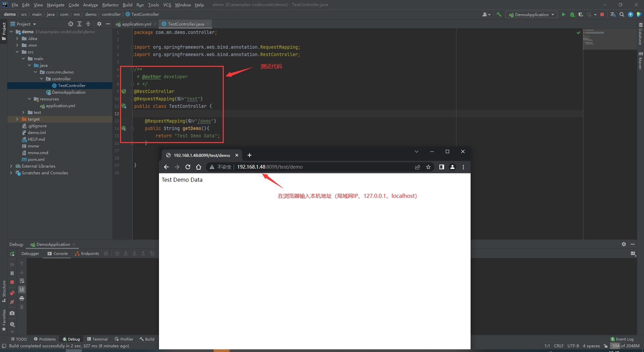
Task: Open the Terminal tool window tab
Action: pyautogui.click(x=97, y=339)
